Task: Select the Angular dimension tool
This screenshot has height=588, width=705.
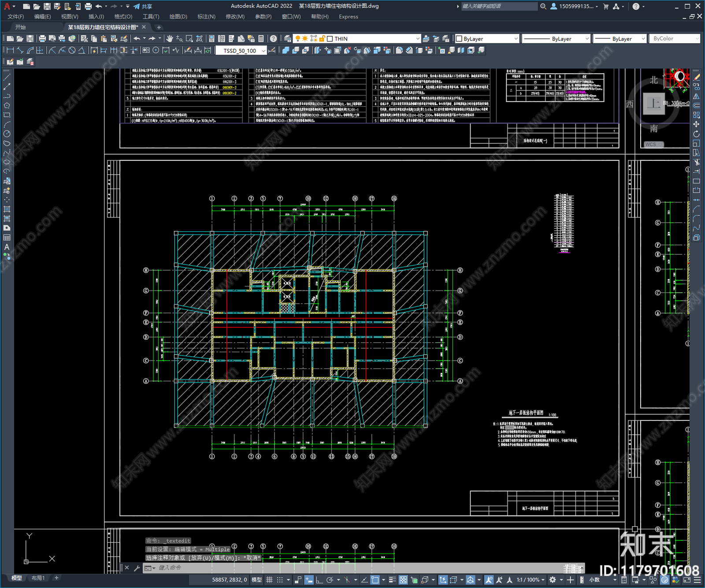Action: tap(82, 50)
